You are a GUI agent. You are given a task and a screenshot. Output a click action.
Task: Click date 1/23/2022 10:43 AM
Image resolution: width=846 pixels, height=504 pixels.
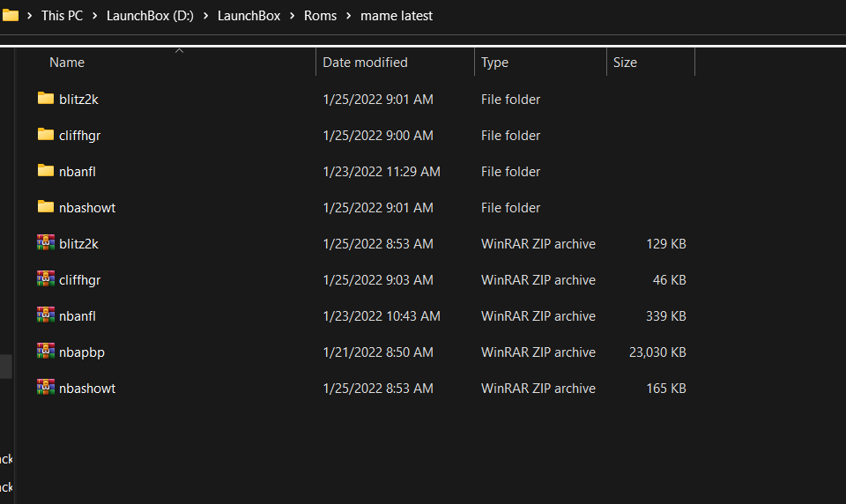(382, 316)
